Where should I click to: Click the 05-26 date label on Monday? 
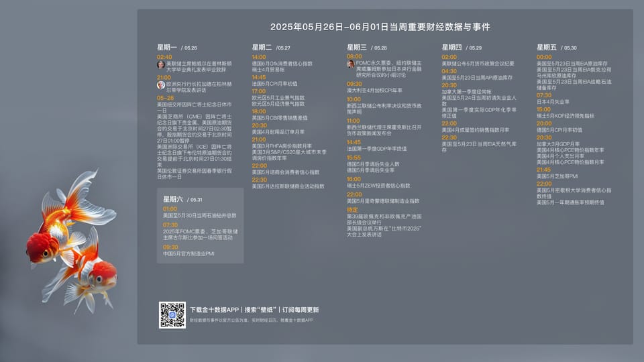[x=165, y=98]
